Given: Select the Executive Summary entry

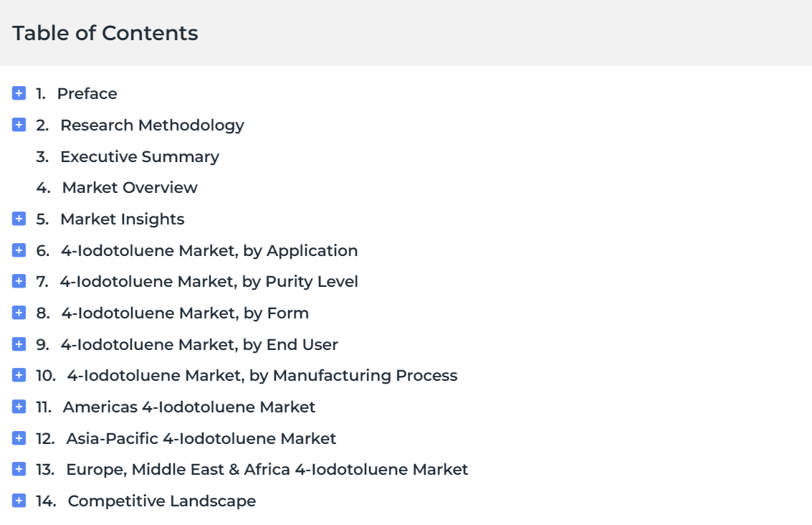Looking at the screenshot, I should 140,156.
